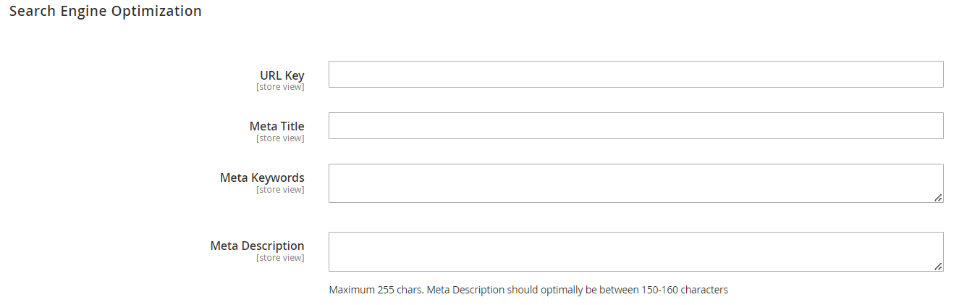Collapse the Search Engine Optimization section
Image resolution: width=980 pixels, height=305 pixels.
(105, 12)
